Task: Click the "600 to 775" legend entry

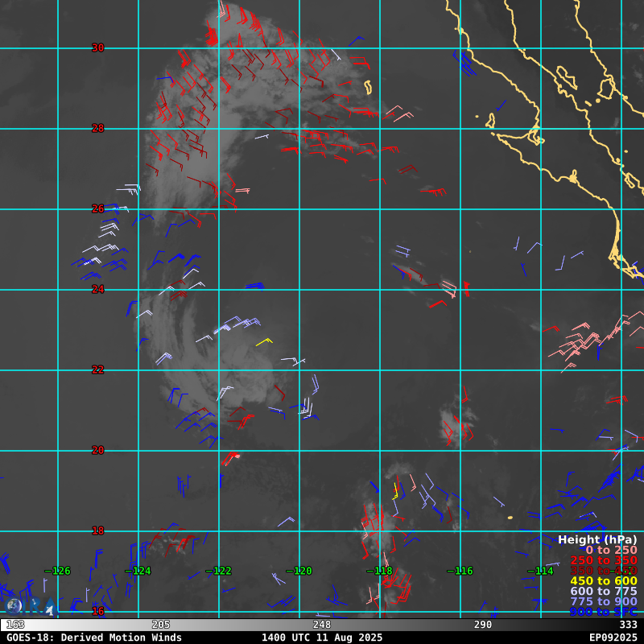Action: (603, 592)
